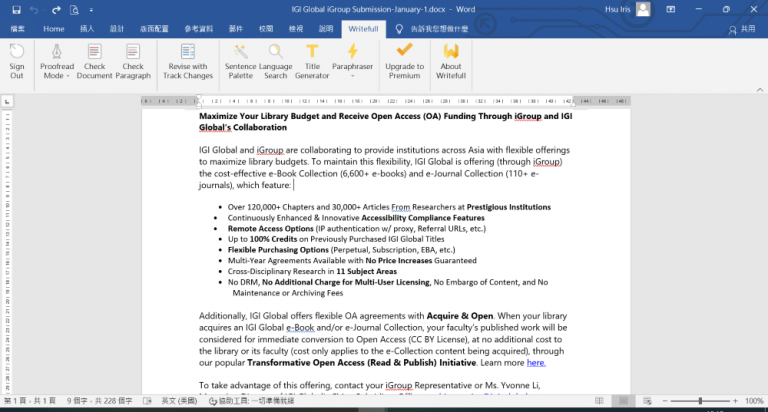Open the 版面配置 ribbon tab

coord(154,29)
